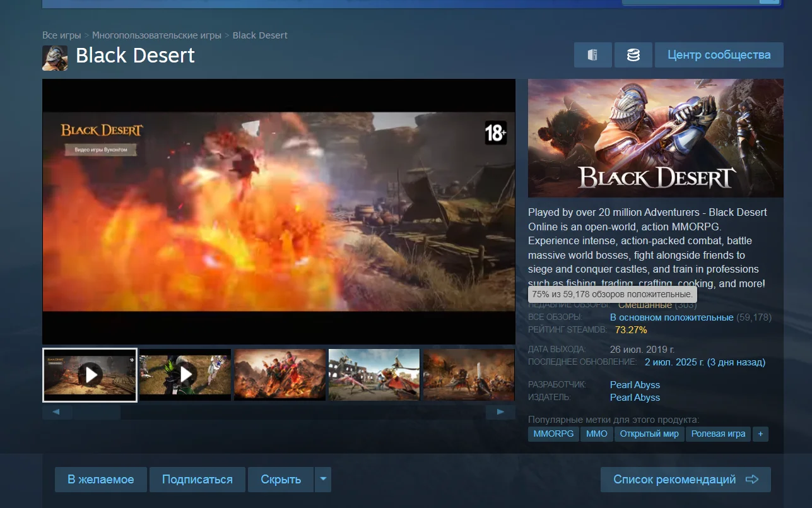Click the 18+ age rating badge

495,133
